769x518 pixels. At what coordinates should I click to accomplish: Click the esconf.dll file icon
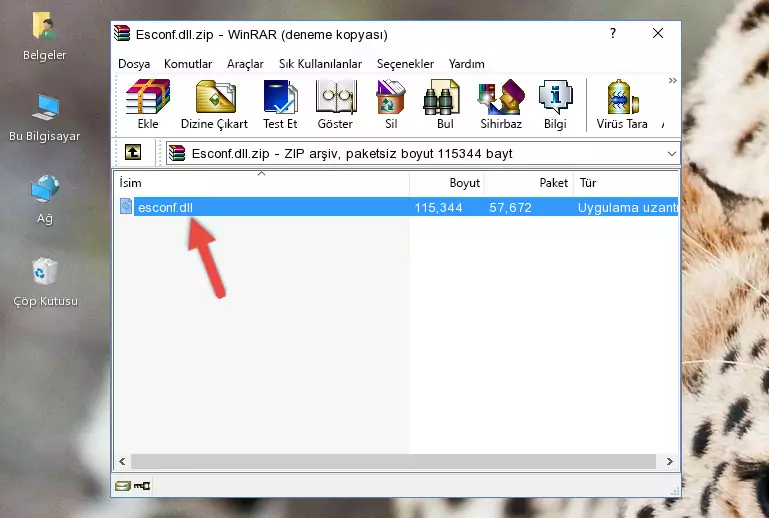(x=126, y=207)
